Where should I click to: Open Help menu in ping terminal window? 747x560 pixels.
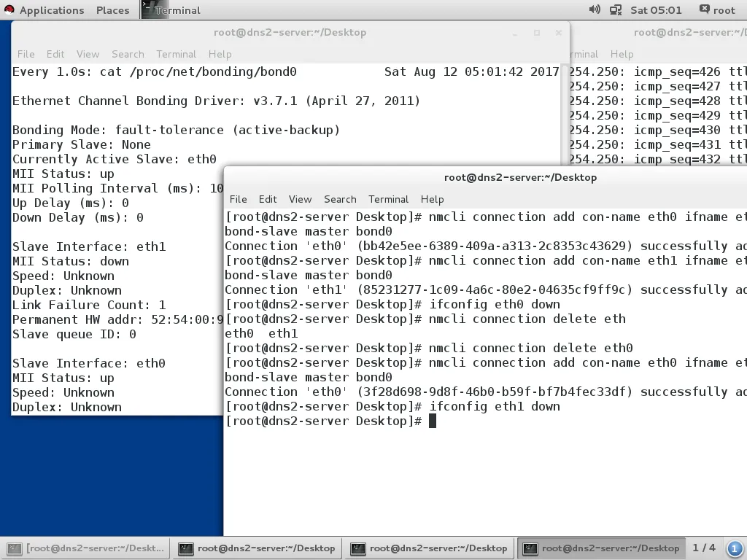pyautogui.click(x=622, y=54)
